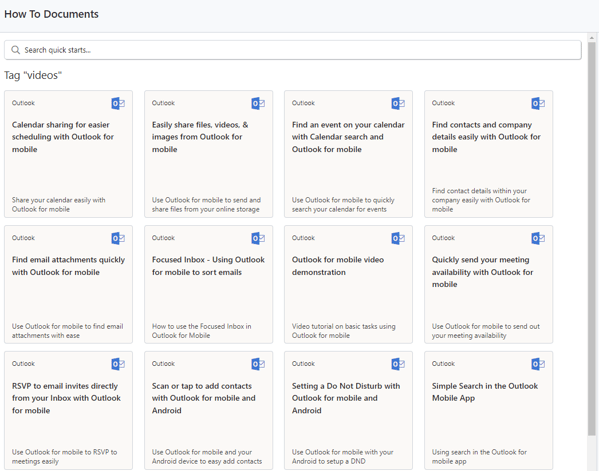This screenshot has height=471, width=599.
Task: Click description 'Find contact details within your company'
Action: [x=481, y=200]
